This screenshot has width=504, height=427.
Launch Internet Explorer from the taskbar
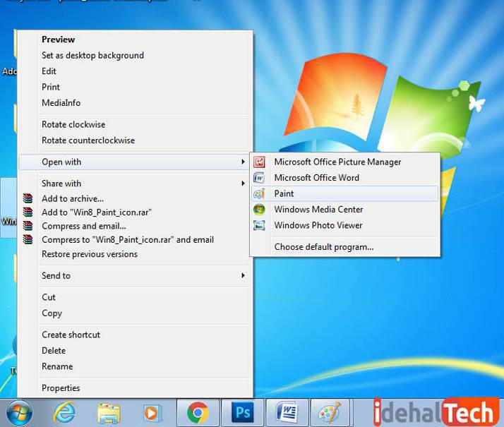point(64,413)
